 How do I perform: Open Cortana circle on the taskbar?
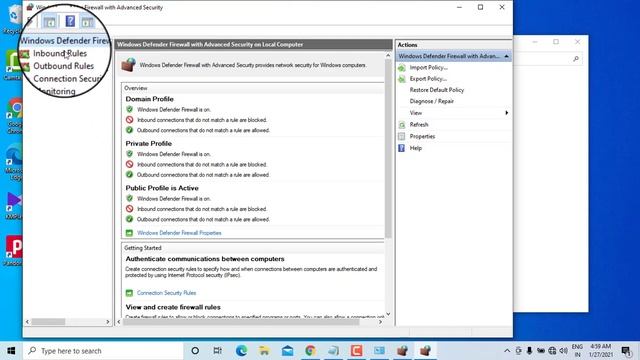coord(195,351)
